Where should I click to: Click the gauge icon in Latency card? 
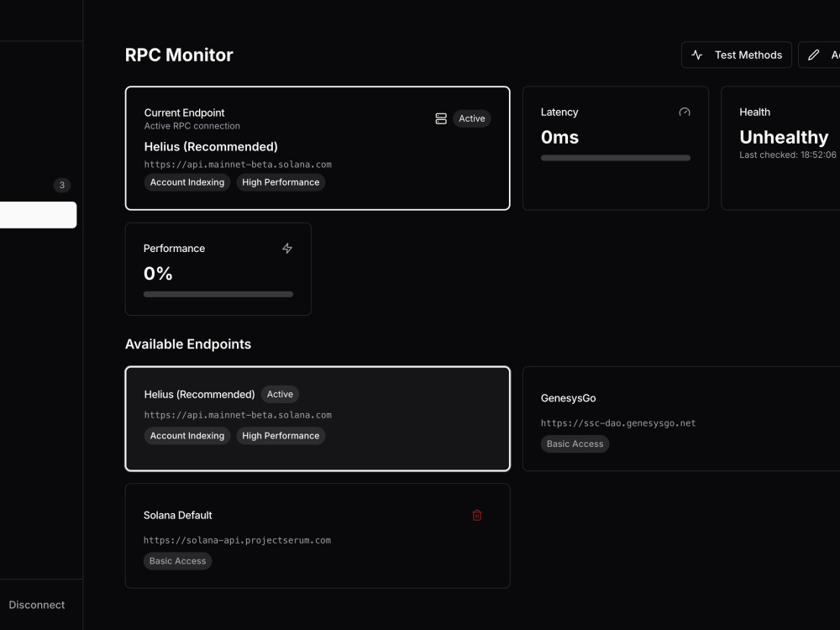(685, 112)
